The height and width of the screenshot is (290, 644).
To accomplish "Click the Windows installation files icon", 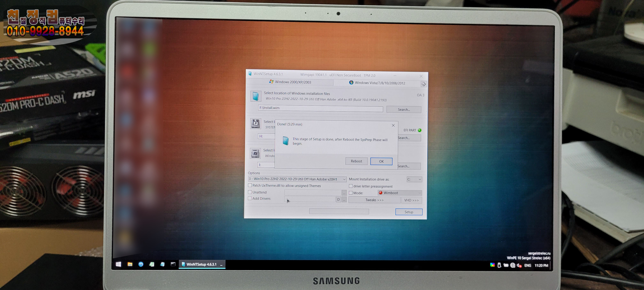I will point(256,96).
